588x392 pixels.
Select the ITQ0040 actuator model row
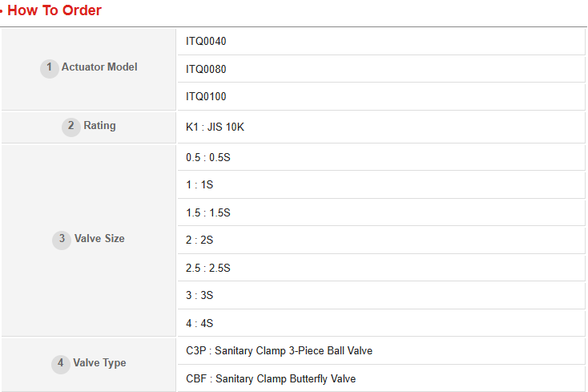[x=206, y=41]
